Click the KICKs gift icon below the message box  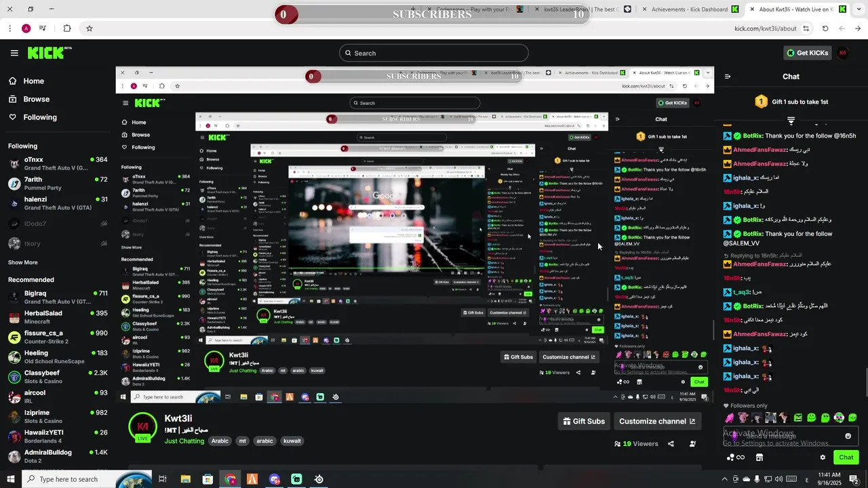tap(735, 457)
